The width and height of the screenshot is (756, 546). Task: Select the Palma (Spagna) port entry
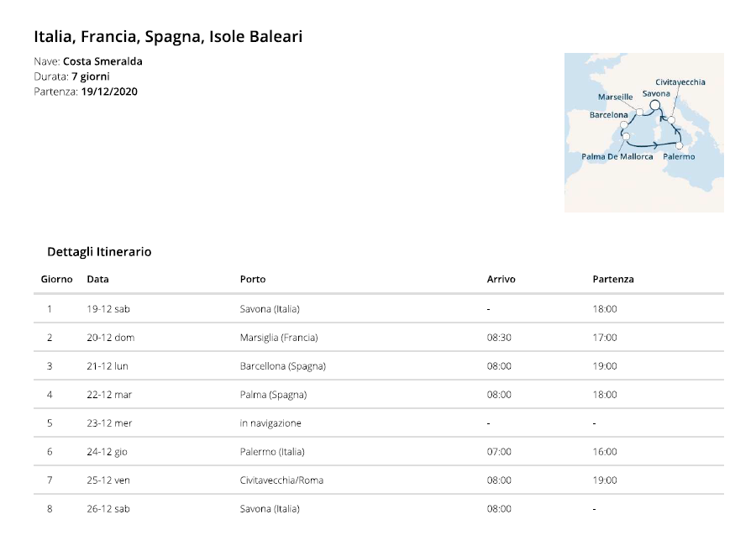coord(273,395)
